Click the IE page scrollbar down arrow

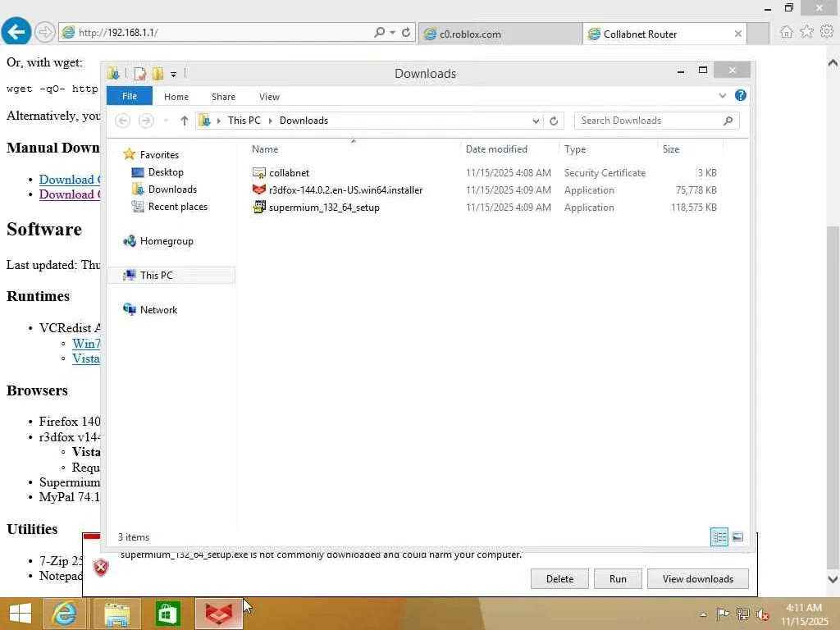(x=833, y=579)
